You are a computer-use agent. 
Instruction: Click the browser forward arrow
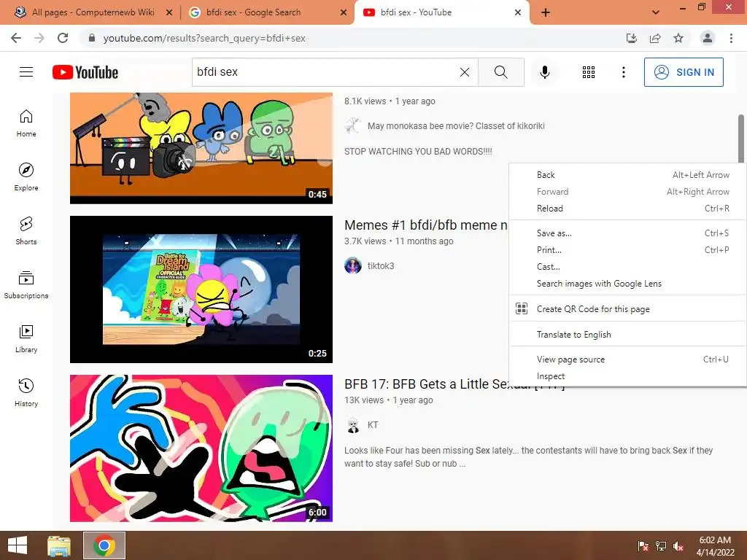tap(39, 38)
